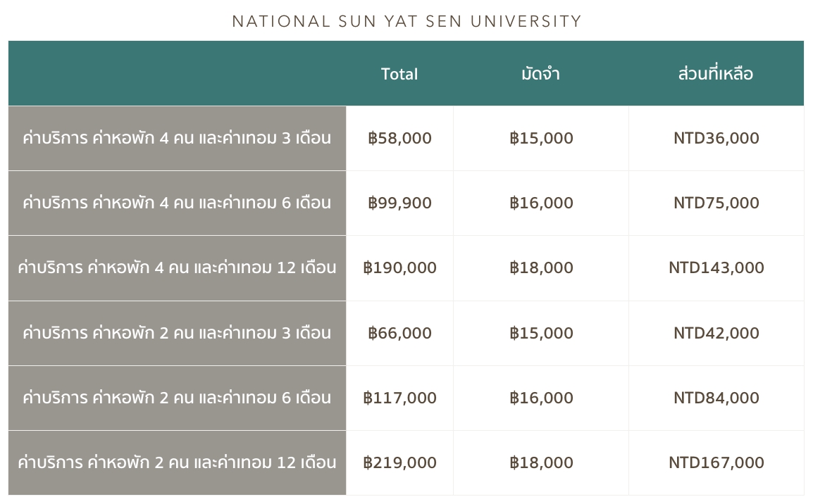Image resolution: width=813 pixels, height=504 pixels.
Task: Click the NTD36,000 remaining cell
Action: [x=716, y=138]
